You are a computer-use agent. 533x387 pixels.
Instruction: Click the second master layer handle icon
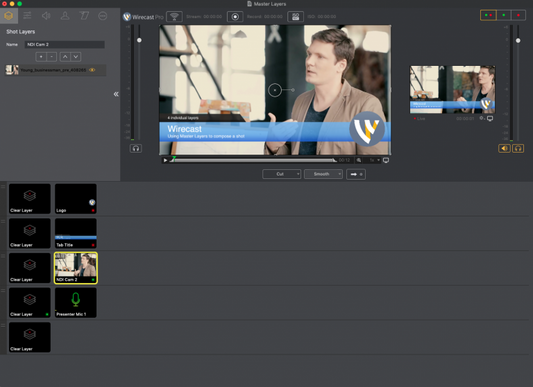point(3,221)
